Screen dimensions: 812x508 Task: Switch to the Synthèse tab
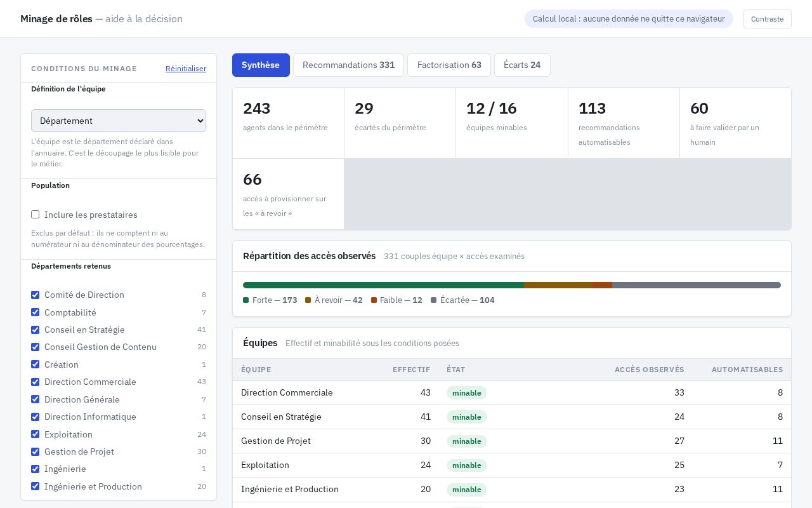pos(261,65)
